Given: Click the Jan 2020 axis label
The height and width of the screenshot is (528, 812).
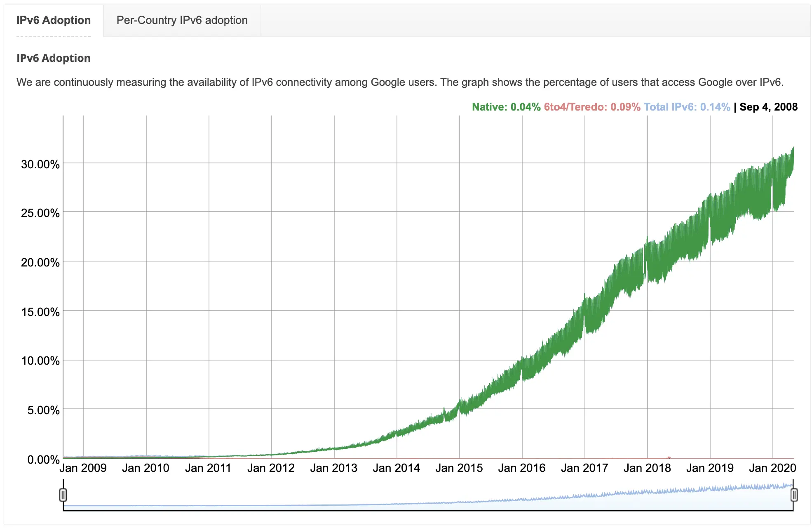Looking at the screenshot, I should 774,468.
